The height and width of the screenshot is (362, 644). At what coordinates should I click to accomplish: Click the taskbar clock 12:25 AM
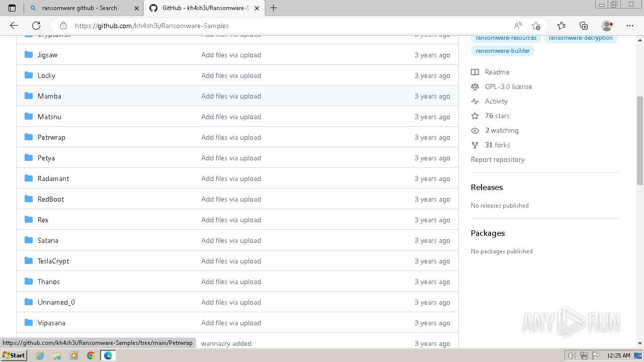[x=618, y=355]
